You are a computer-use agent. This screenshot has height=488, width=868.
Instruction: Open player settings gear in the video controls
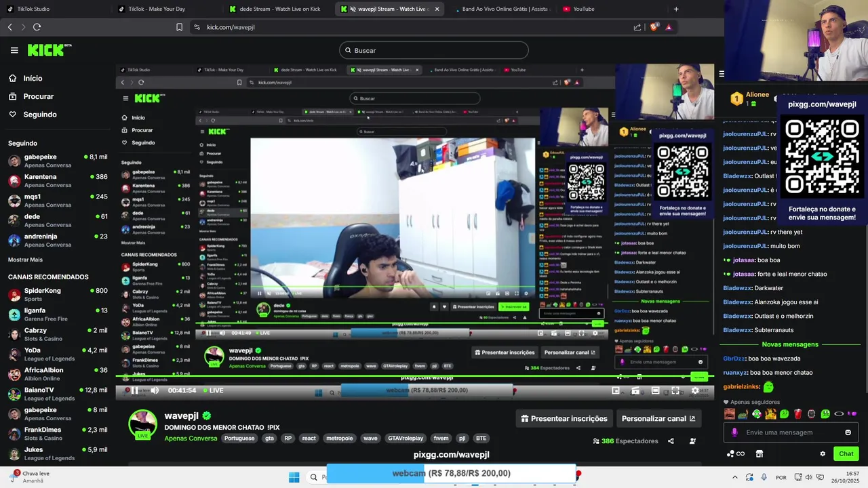695,390
